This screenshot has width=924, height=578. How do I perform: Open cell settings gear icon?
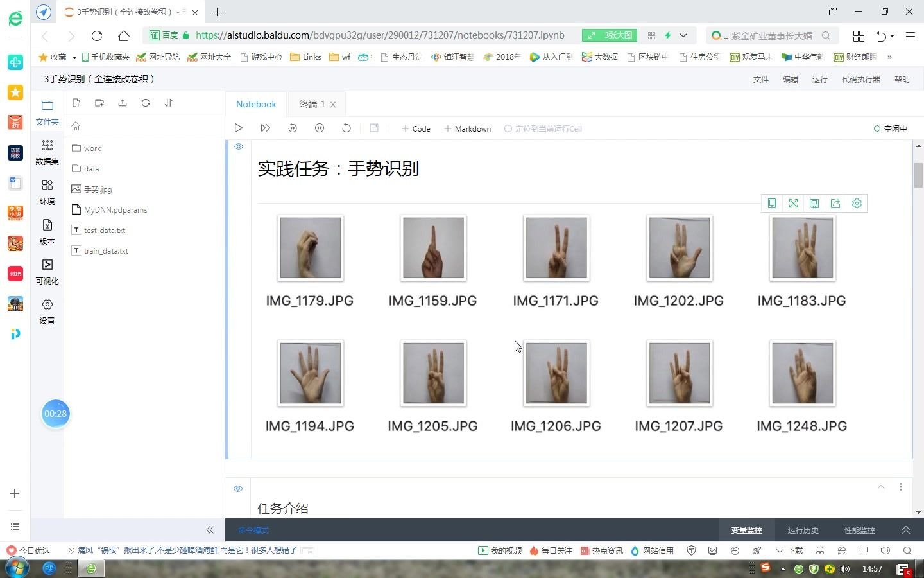857,204
